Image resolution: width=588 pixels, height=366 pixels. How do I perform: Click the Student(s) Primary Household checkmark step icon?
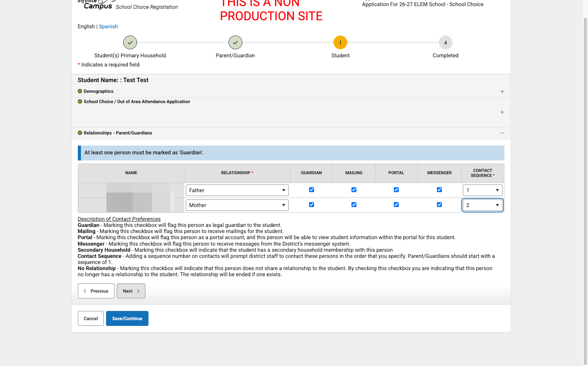tap(130, 42)
